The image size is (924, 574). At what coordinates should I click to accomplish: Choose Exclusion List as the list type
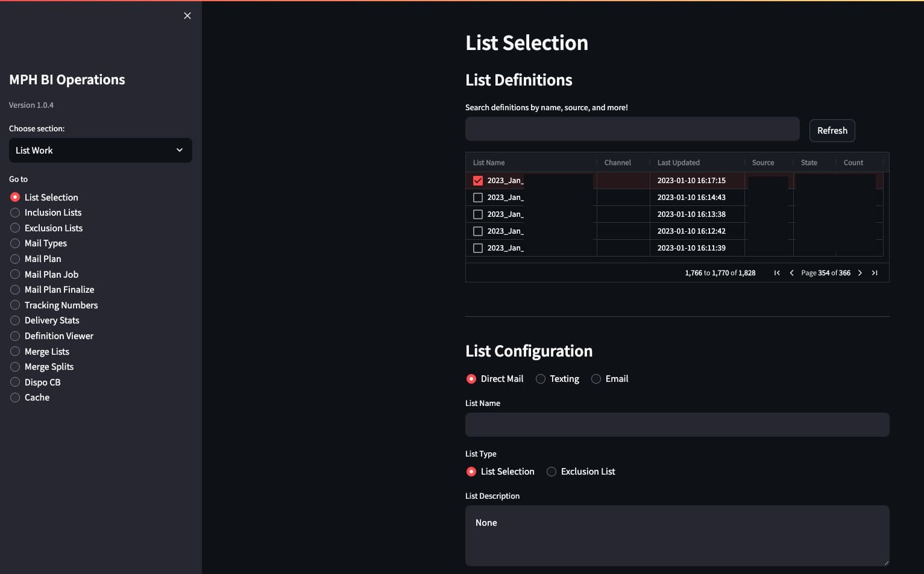[552, 472]
